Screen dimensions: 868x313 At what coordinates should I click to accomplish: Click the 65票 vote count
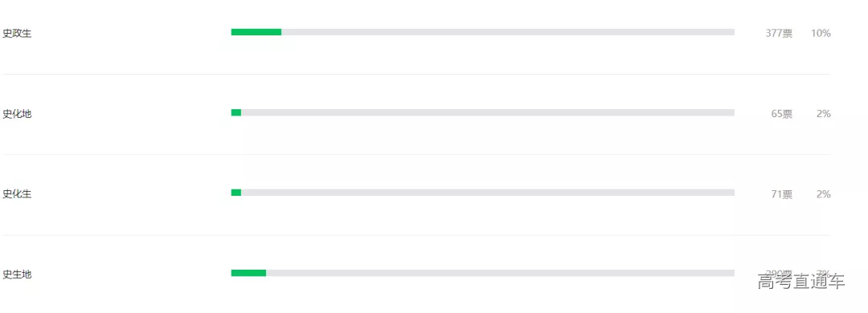(782, 114)
